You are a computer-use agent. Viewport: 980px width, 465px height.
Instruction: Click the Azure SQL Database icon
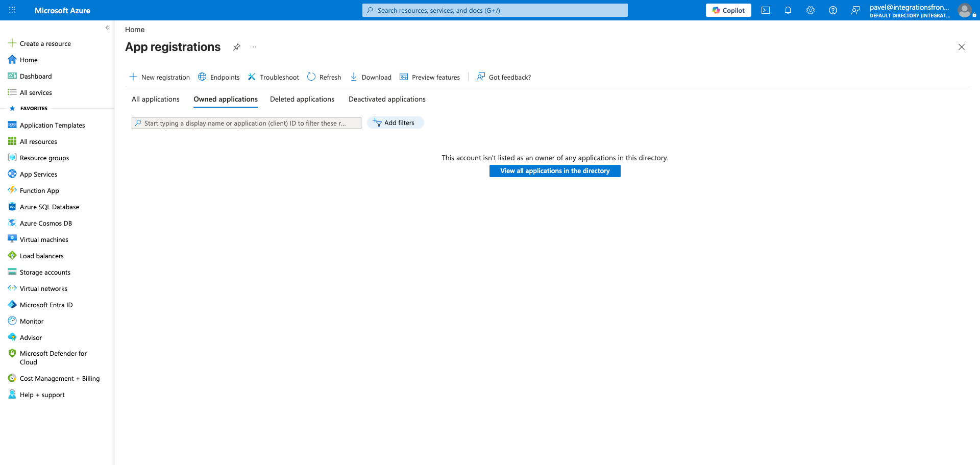coord(12,207)
